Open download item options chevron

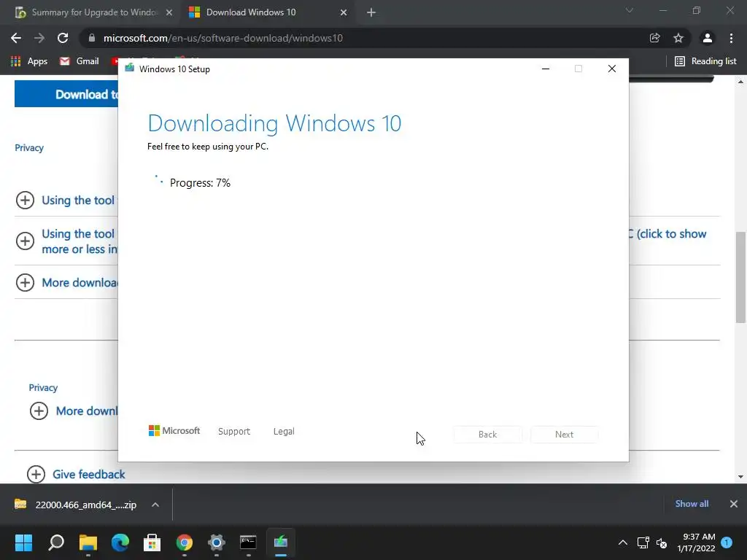coord(155,505)
